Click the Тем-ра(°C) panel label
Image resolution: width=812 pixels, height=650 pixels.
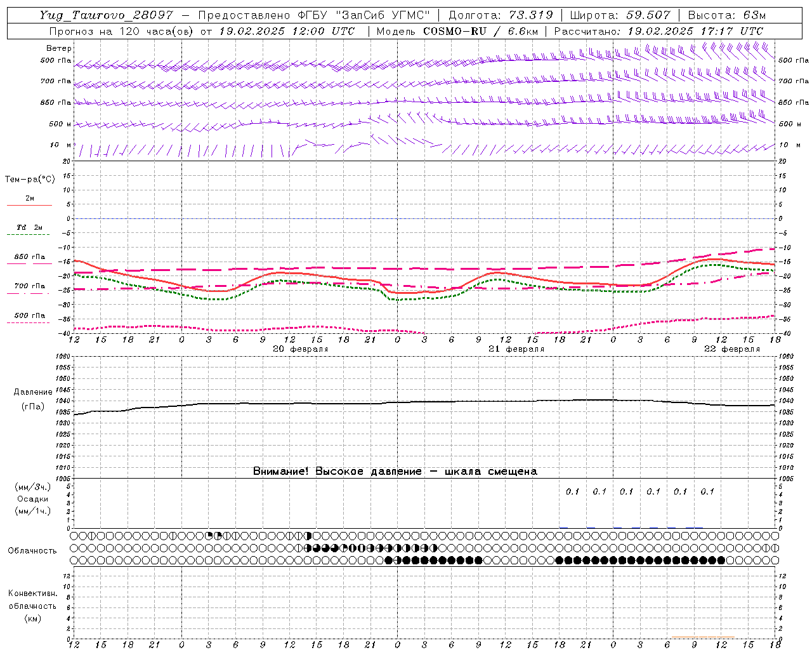pyautogui.click(x=30, y=180)
